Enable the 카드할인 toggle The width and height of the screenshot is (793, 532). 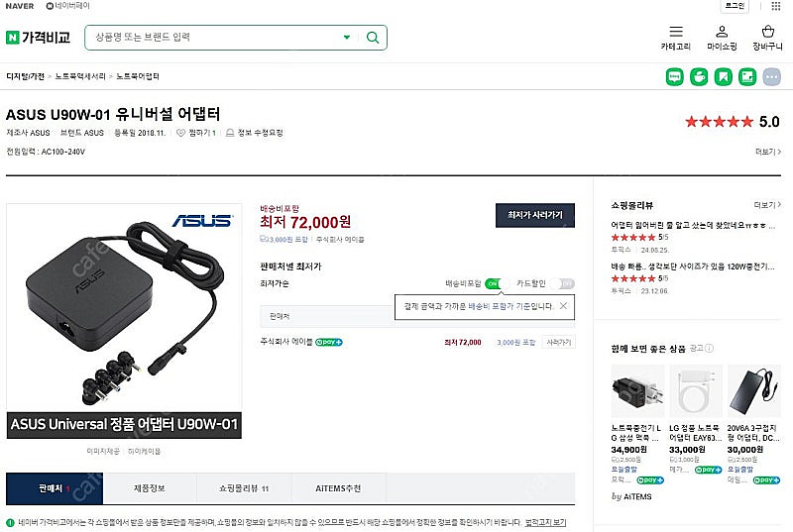(566, 284)
